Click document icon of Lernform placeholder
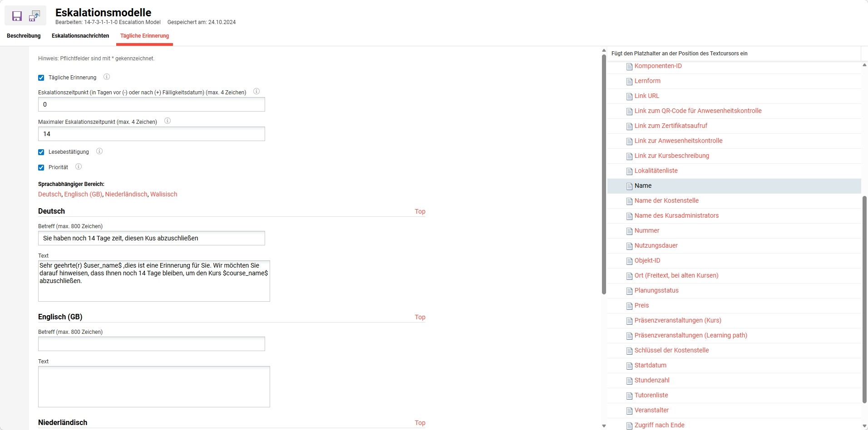 pyautogui.click(x=629, y=82)
